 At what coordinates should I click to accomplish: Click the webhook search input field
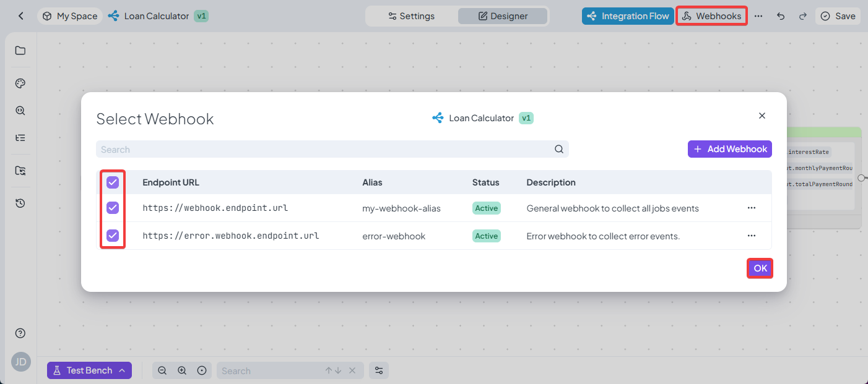[x=325, y=149]
